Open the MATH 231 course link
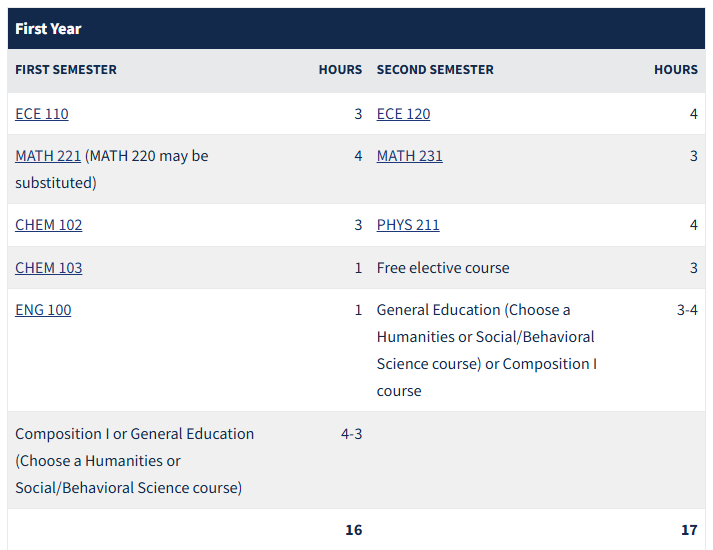The image size is (713, 550). pos(409,156)
